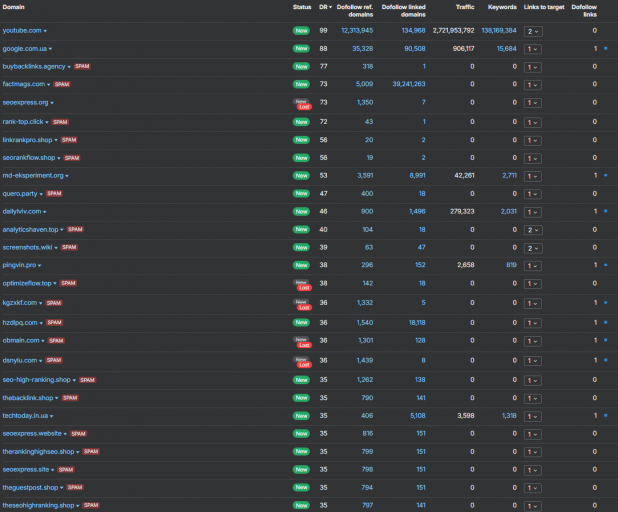
Task: Open caret menu next to quero.party
Action: [41, 194]
